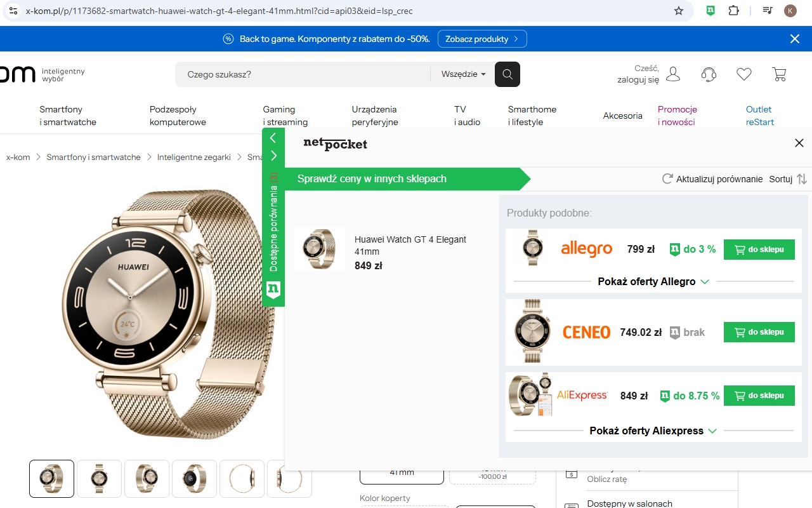Select the third watch thumbnail

[x=147, y=479]
